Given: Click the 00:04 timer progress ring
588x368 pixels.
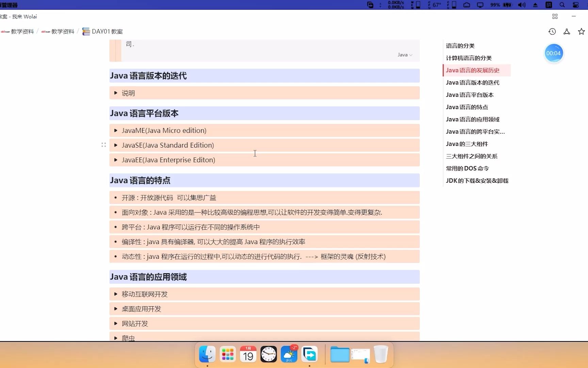Looking at the screenshot, I should tap(554, 53).
